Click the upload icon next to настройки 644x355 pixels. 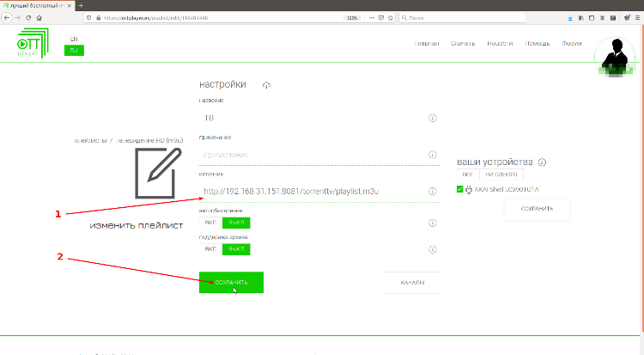point(267,85)
